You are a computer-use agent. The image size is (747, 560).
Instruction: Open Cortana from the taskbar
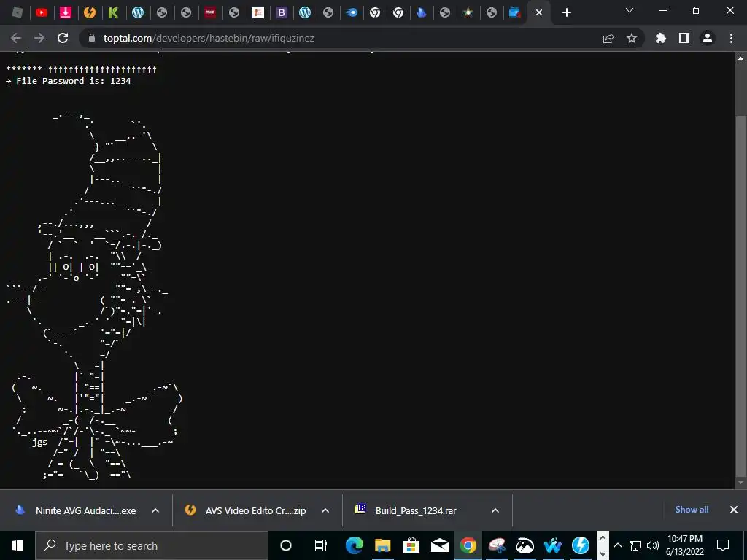286,545
